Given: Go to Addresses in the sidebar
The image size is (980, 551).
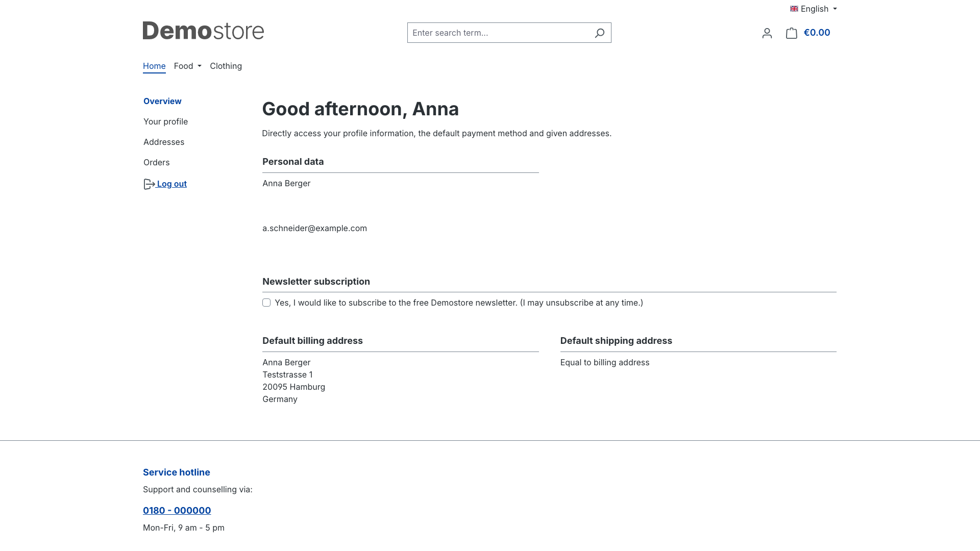Looking at the screenshot, I should point(164,142).
